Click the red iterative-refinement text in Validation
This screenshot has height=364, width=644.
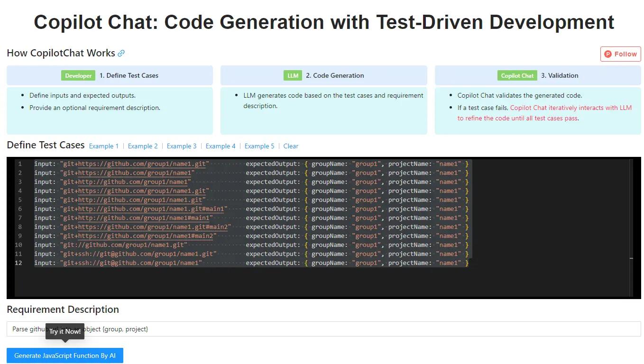[x=544, y=113]
